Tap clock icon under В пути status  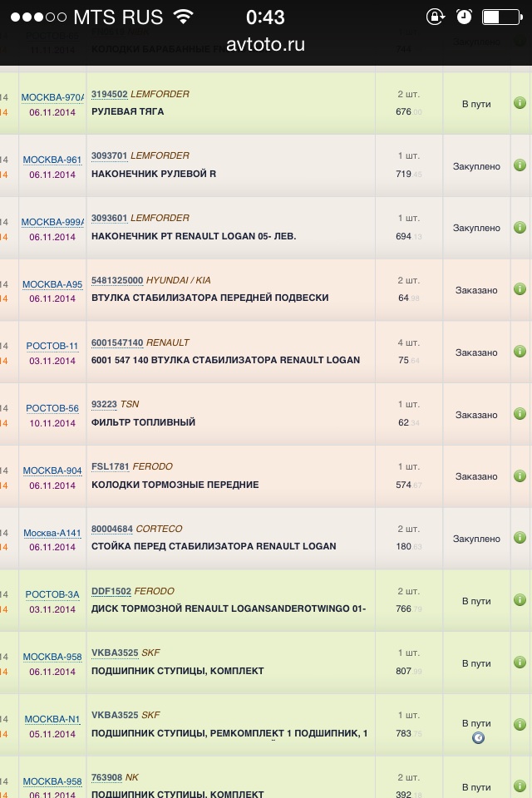click(478, 738)
